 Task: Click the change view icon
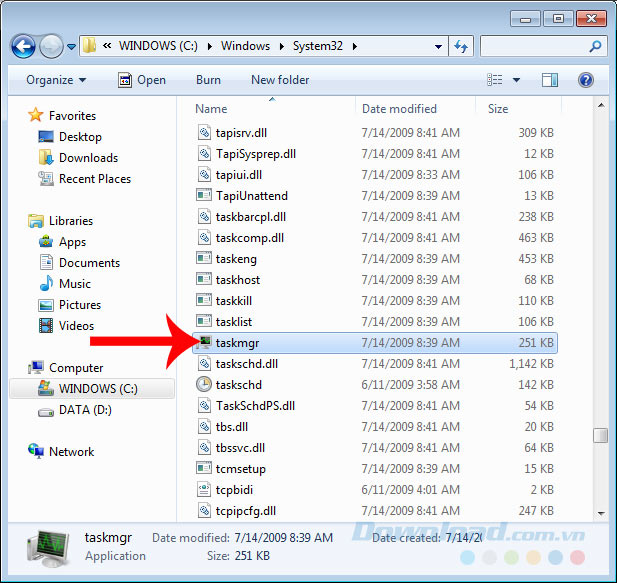tap(495, 80)
